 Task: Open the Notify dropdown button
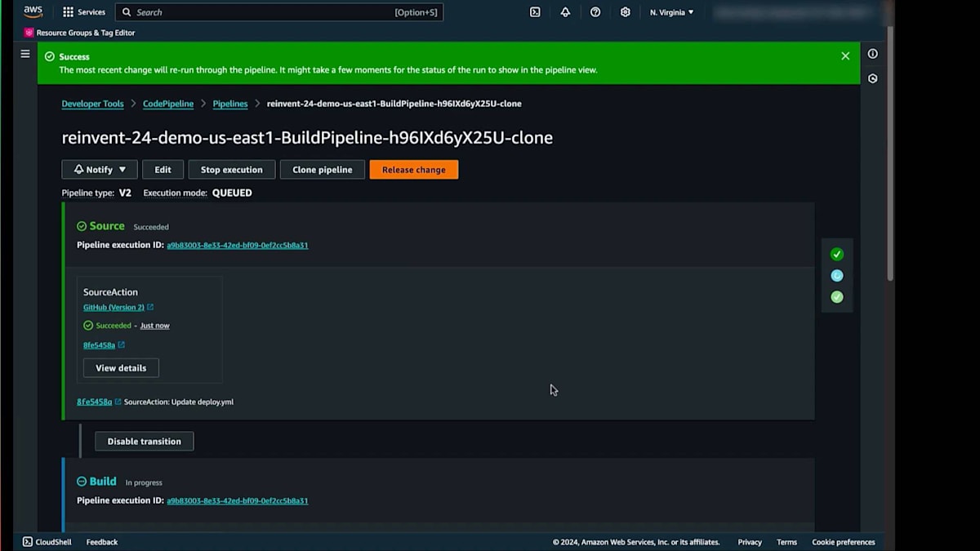[100, 170]
